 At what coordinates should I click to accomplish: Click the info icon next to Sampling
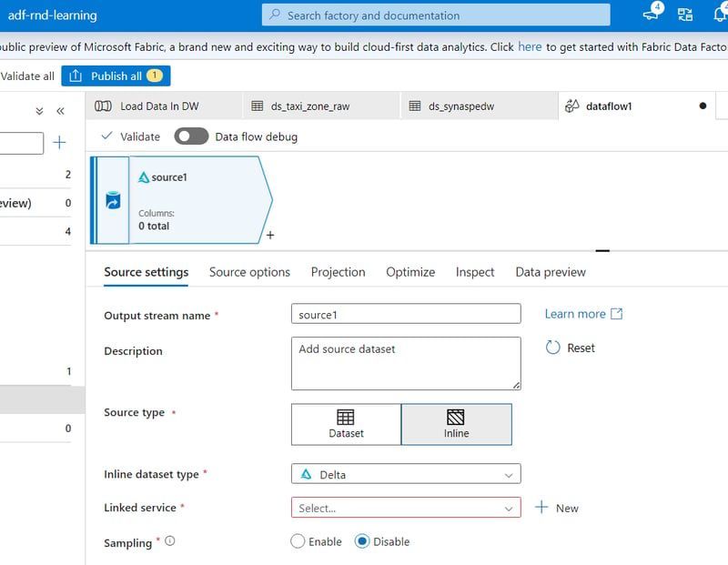pos(170,540)
